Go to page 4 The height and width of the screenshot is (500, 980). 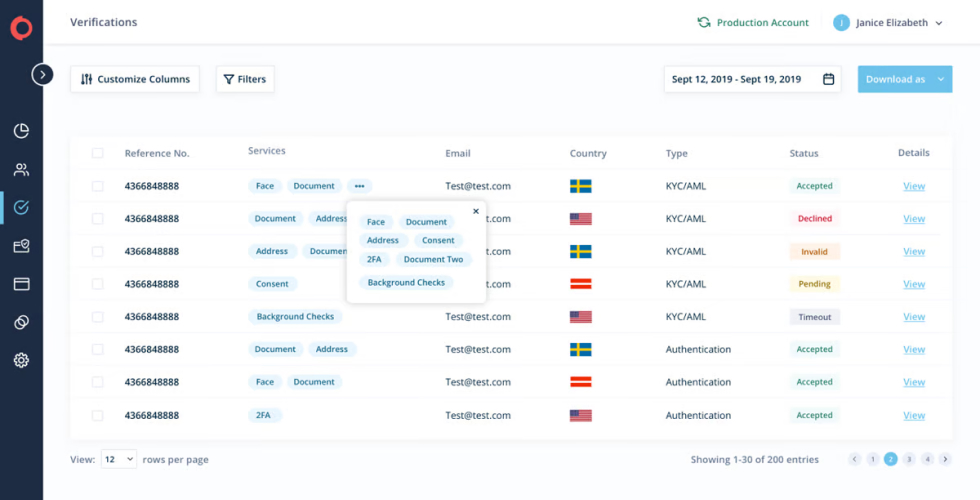click(x=928, y=459)
